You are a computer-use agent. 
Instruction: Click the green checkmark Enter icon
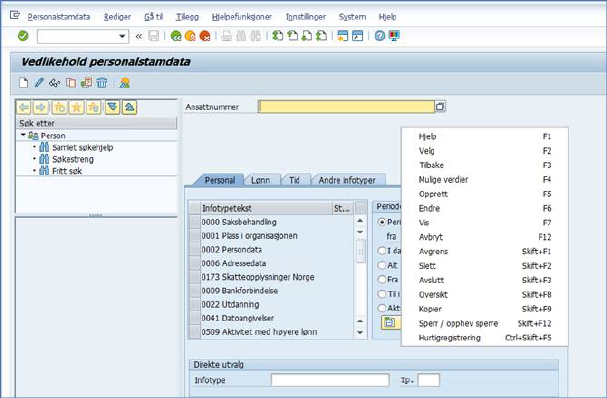(23, 36)
